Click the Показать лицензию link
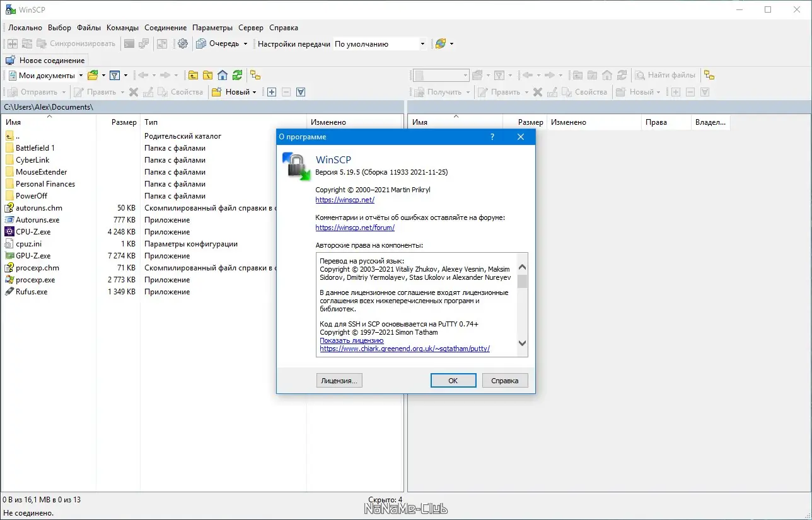This screenshot has width=812, height=520. point(351,340)
